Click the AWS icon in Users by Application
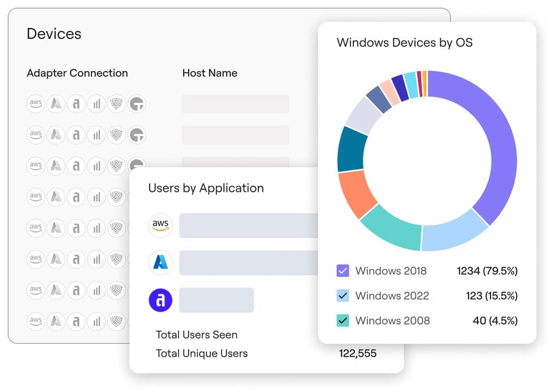552x392 pixels. pos(161,226)
